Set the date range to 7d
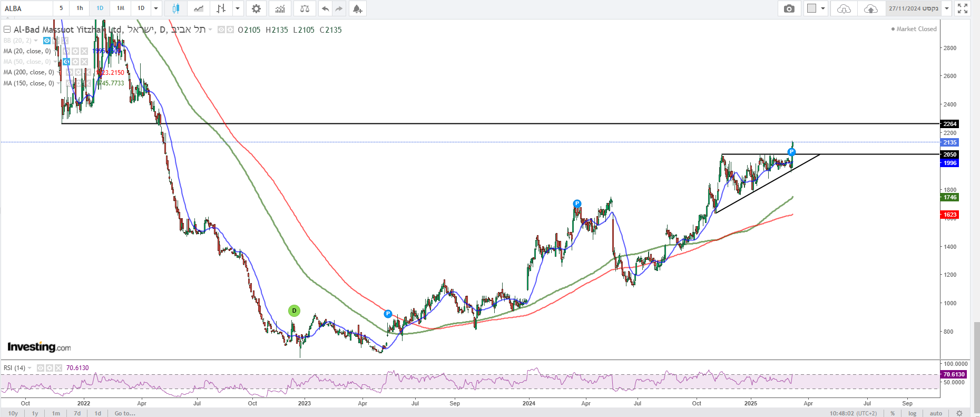Image resolution: width=980 pixels, height=417 pixels. 77,413
